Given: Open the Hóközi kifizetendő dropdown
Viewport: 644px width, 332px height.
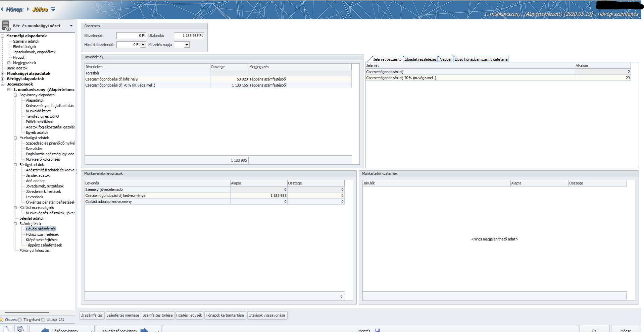Looking at the screenshot, I should coord(143,45).
